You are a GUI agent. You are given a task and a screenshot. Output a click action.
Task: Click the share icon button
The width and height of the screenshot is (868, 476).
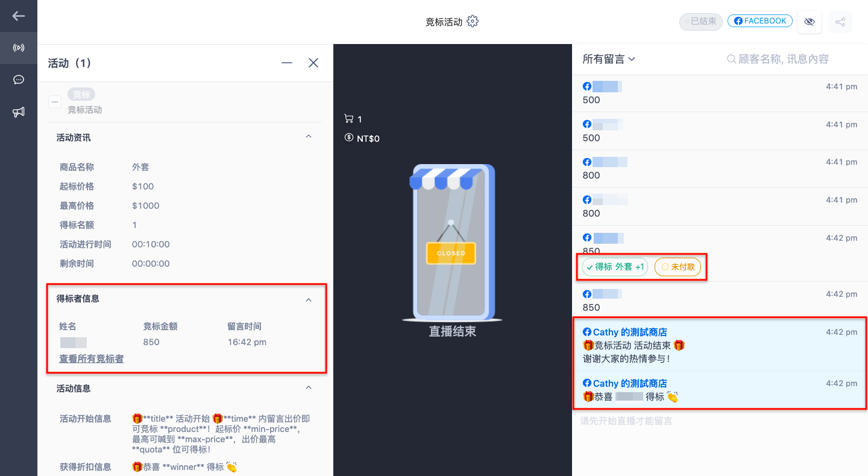click(x=840, y=22)
